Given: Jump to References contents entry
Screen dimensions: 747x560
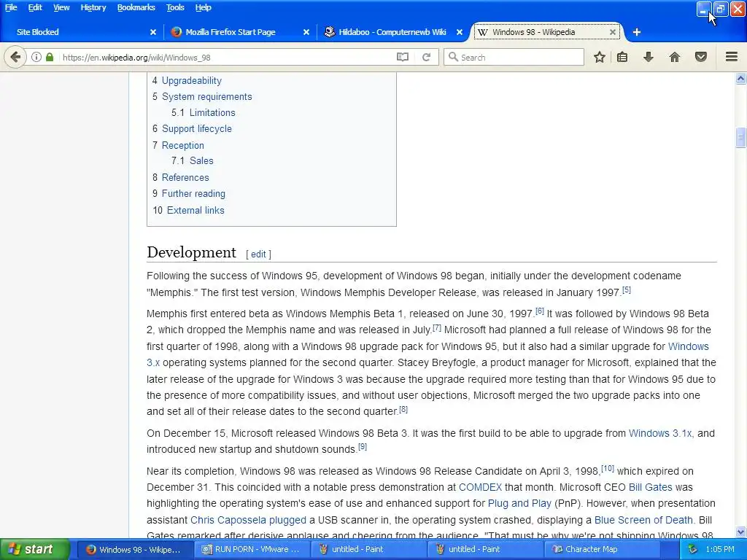Looking at the screenshot, I should point(185,178).
